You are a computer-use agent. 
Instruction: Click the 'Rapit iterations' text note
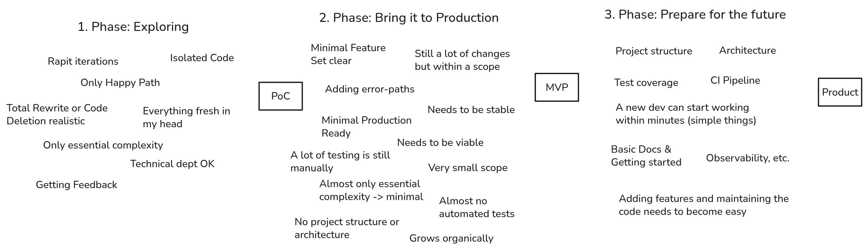point(83,61)
